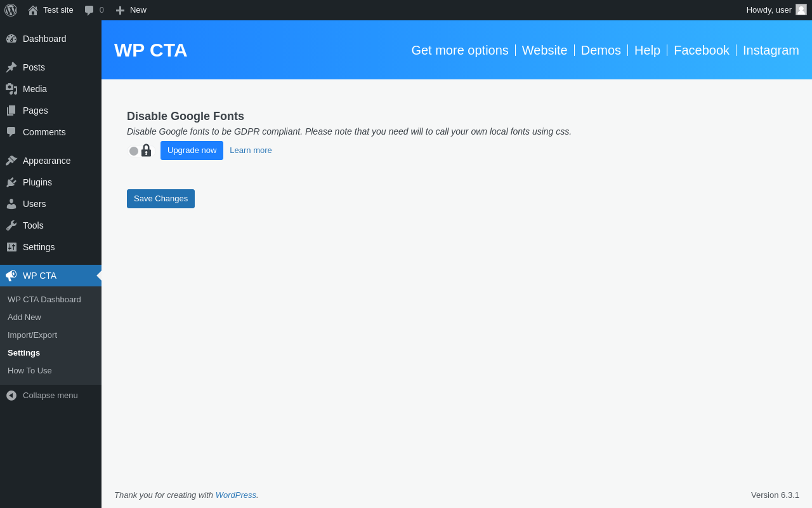812x508 pixels.
Task: Open the Plugins plug icon
Action: pyautogui.click(x=11, y=182)
